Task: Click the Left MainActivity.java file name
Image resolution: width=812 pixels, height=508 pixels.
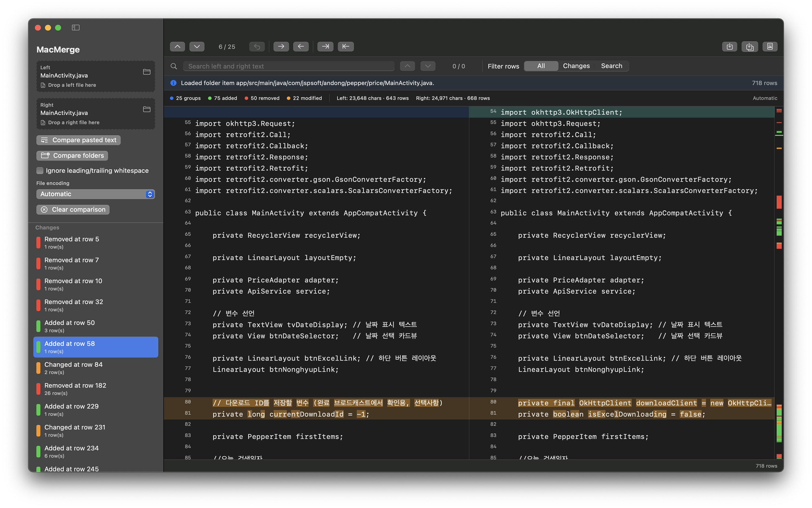Action: (64, 76)
